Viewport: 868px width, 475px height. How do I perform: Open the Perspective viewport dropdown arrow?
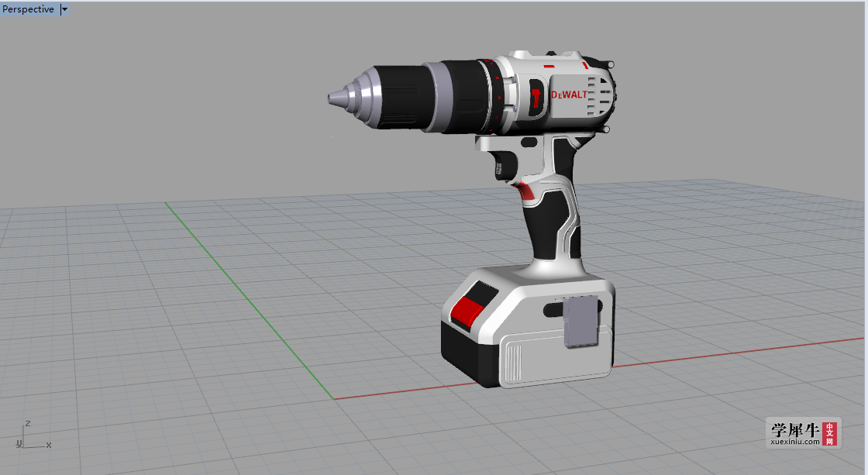pyautogui.click(x=64, y=9)
